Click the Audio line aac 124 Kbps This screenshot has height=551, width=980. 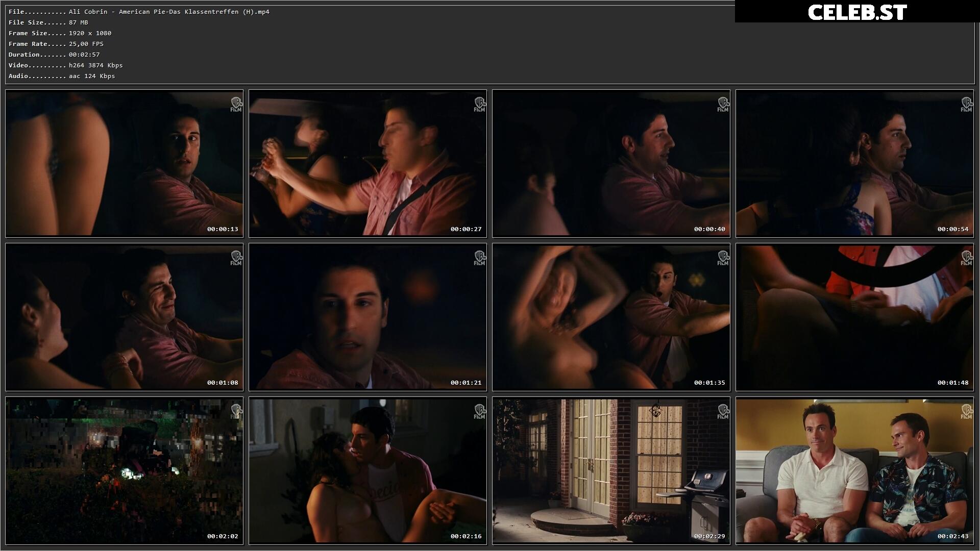tap(92, 76)
